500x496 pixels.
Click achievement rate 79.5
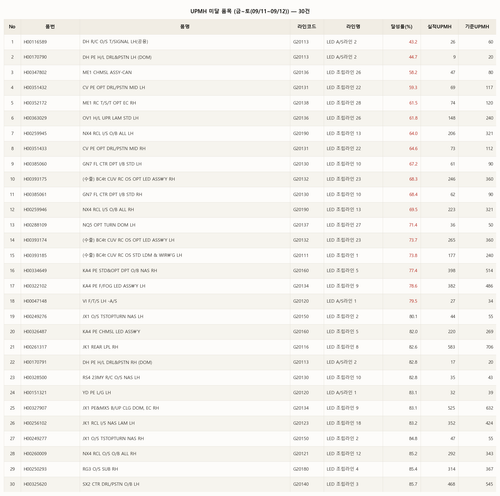pyautogui.click(x=413, y=301)
